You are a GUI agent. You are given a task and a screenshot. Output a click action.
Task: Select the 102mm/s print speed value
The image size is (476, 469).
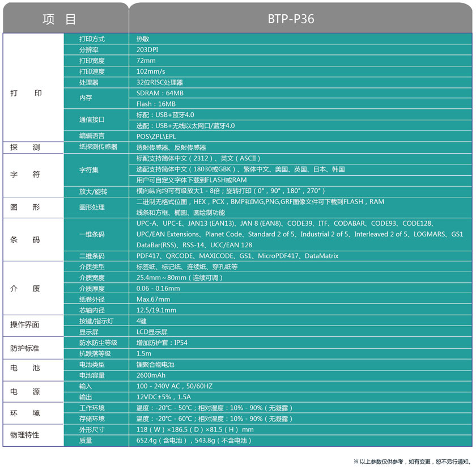(151, 71)
